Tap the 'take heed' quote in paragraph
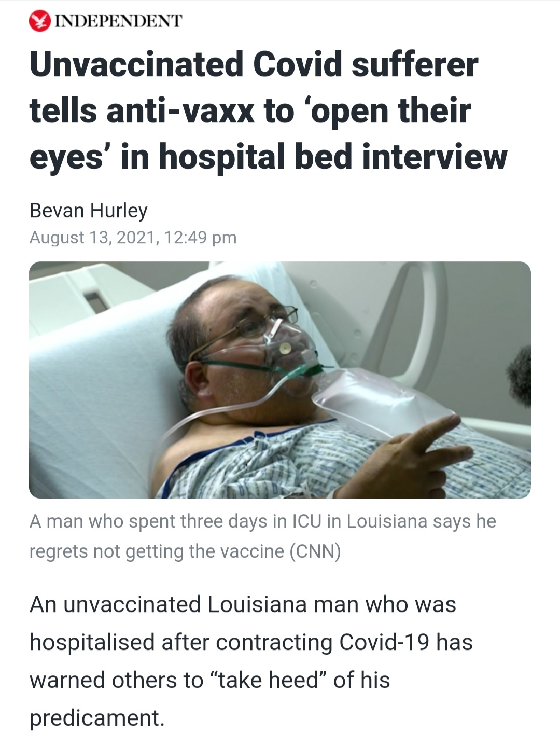The image size is (560, 747). pyautogui.click(x=268, y=680)
